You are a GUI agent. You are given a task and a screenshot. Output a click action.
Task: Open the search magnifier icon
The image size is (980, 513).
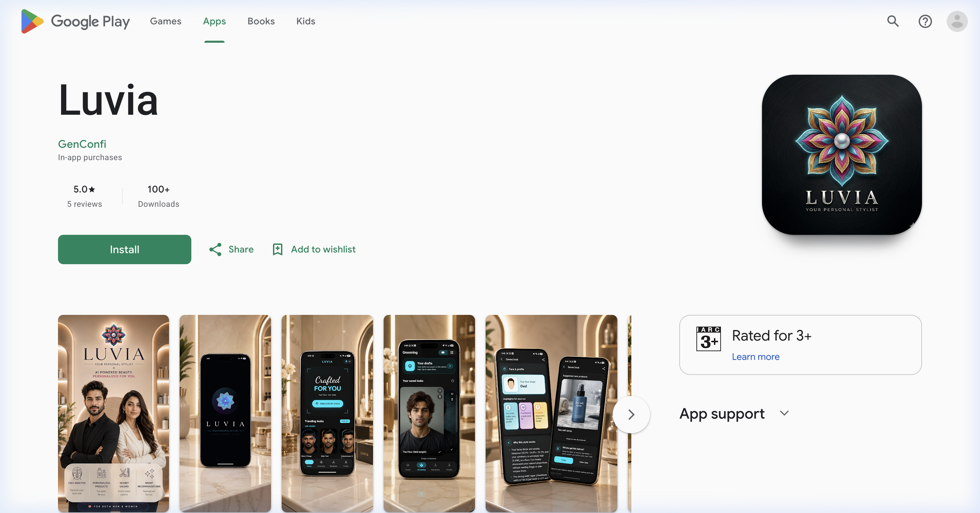pos(893,21)
